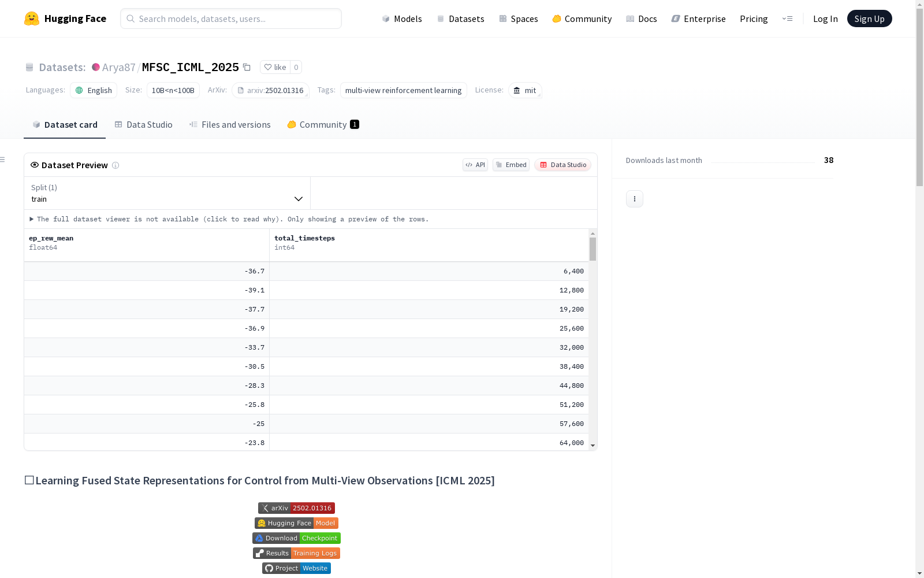Select the cell with value -36.7
This screenshot has height=578, width=924.
pos(147,271)
